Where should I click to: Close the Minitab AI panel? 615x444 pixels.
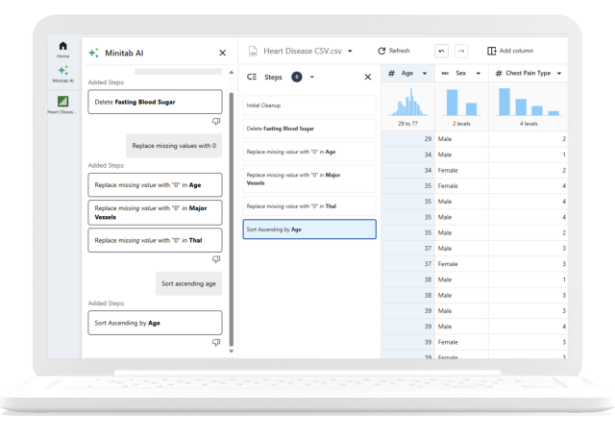[222, 53]
